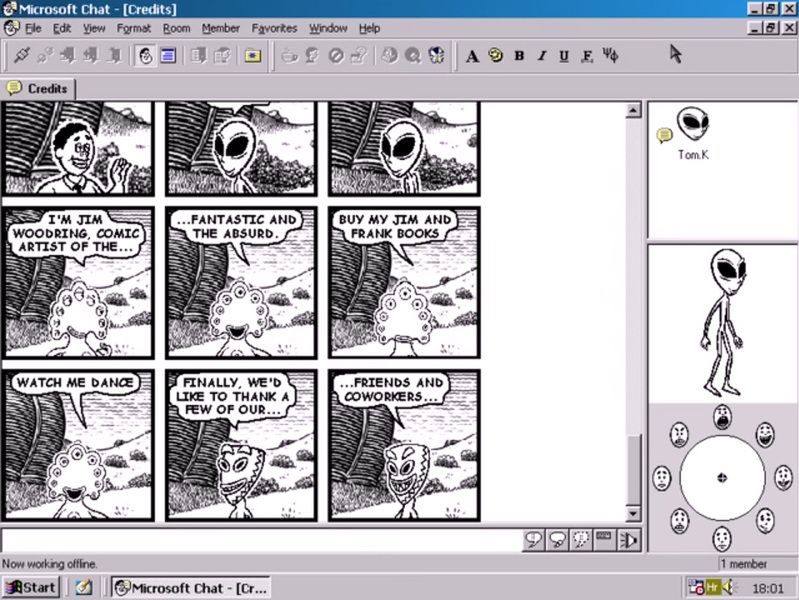Image resolution: width=799 pixels, height=600 pixels.
Task: Toggle Fixed-pitch font F icon
Action: tap(587, 56)
